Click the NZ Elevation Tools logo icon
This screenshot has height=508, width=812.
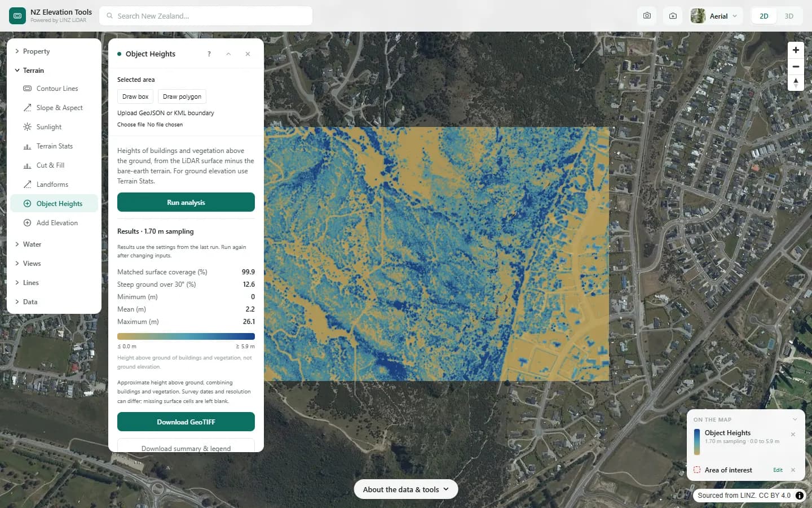(17, 16)
